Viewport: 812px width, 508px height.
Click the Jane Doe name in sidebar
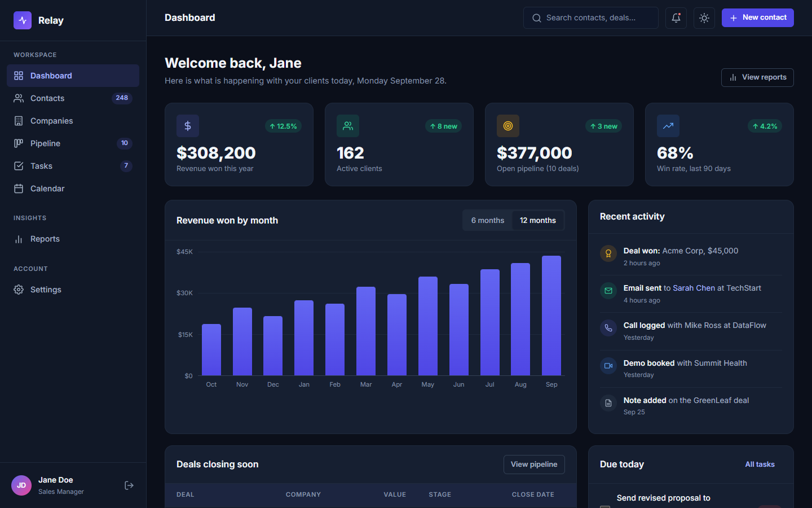(x=56, y=480)
